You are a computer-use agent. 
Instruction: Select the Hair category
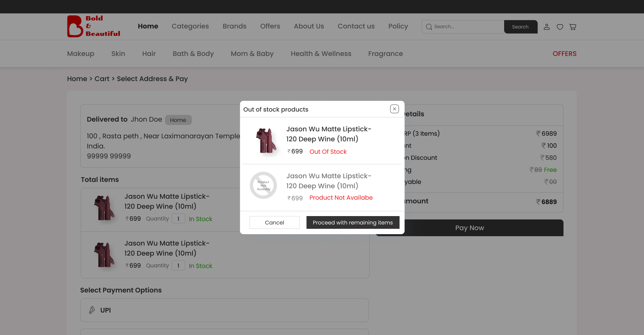[x=149, y=54]
